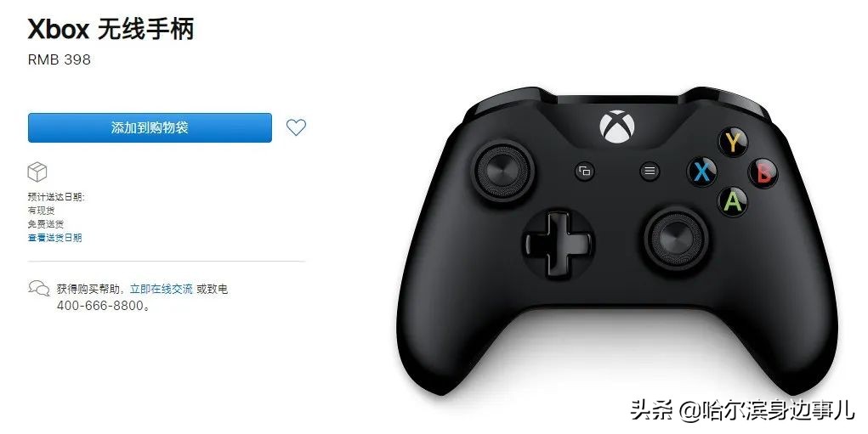868x434 pixels.
Task: Click the left thumbstick on the controller
Action: coord(502,171)
